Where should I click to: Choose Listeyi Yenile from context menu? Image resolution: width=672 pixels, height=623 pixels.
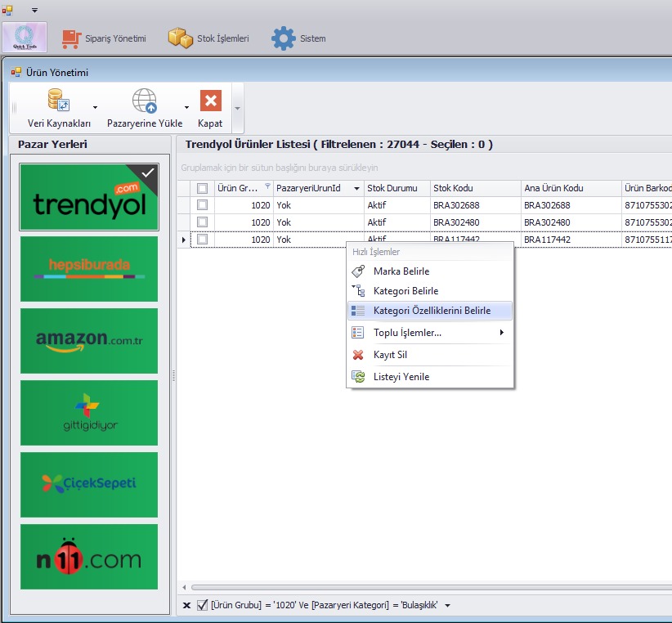pyautogui.click(x=430, y=377)
